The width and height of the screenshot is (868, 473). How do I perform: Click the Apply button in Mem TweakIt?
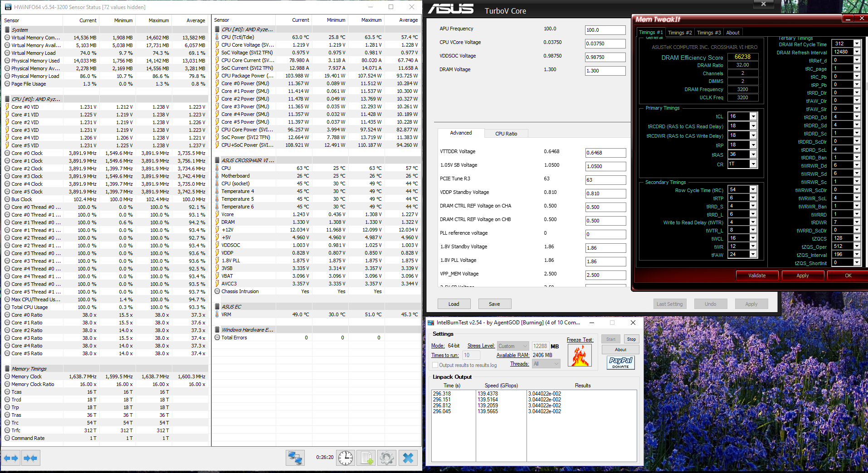(x=803, y=275)
